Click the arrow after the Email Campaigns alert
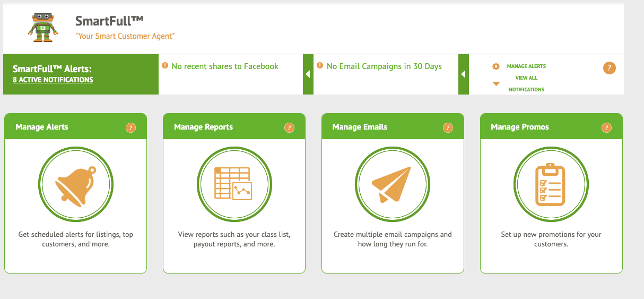644x299 pixels. (463, 74)
